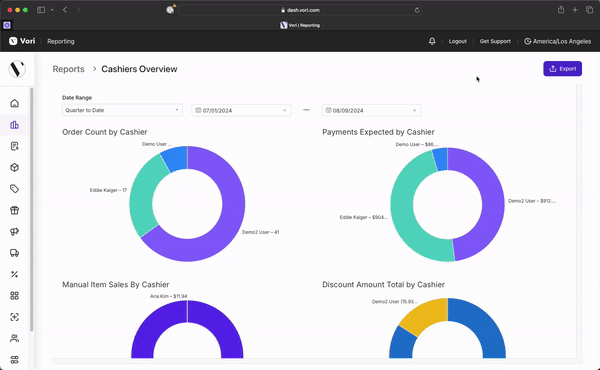Open the Reports bar chart sidebar icon
Image resolution: width=600 pixels, height=370 pixels.
[x=15, y=125]
